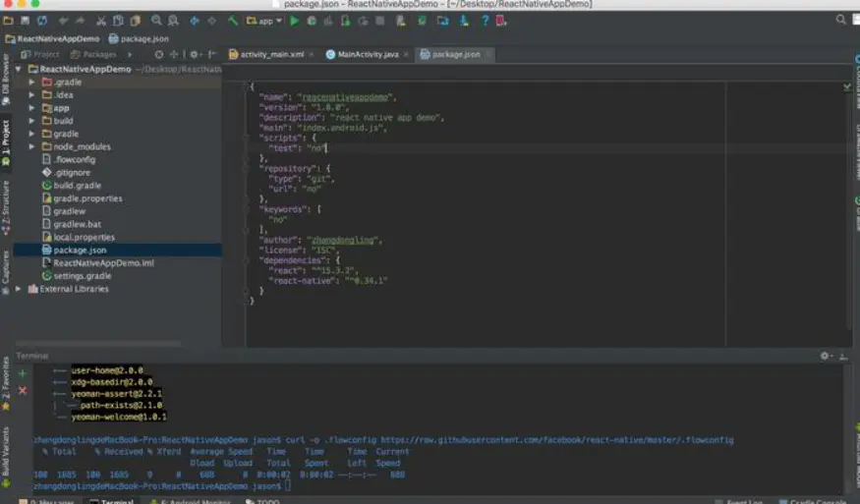Expand the app module folder
860x504 pixels.
(31, 108)
